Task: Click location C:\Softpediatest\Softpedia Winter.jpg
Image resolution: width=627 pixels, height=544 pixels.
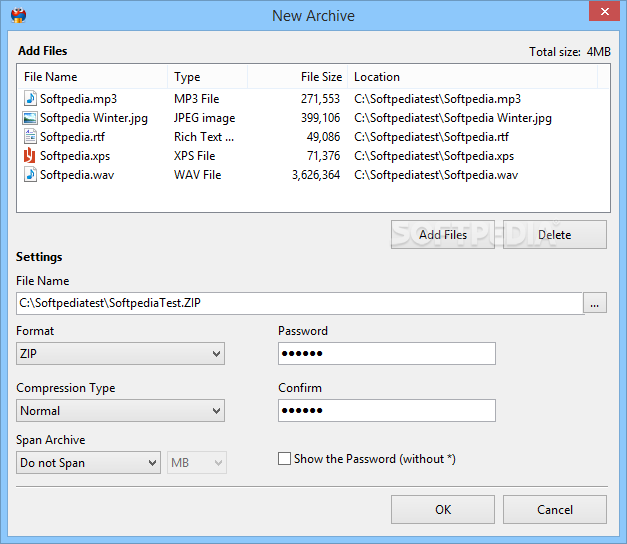Action: point(453,118)
